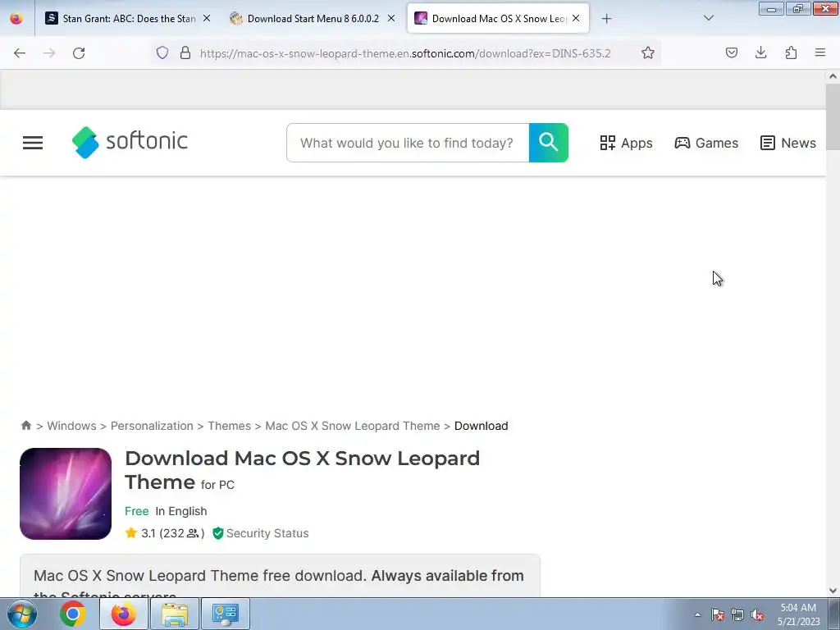The width and height of the screenshot is (840, 630).
Task: Open a new tab
Action: 606,19
